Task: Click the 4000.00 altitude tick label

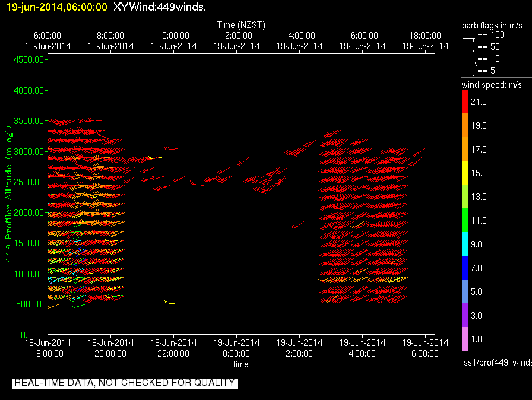Action: [x=29, y=91]
